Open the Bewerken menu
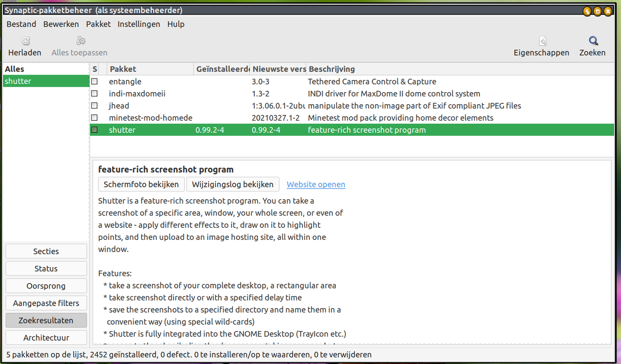Screen dimensions: 621x364 click(61, 24)
